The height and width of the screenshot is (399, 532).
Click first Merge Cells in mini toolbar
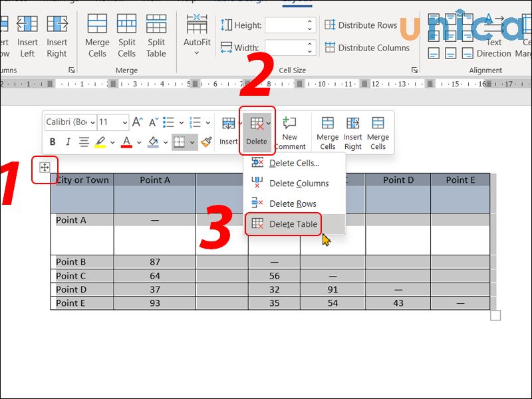(327, 132)
